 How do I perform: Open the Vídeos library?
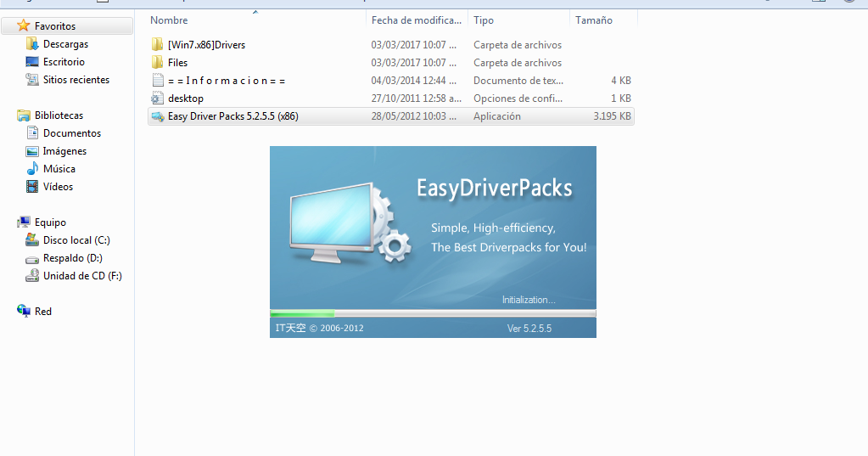(59, 186)
